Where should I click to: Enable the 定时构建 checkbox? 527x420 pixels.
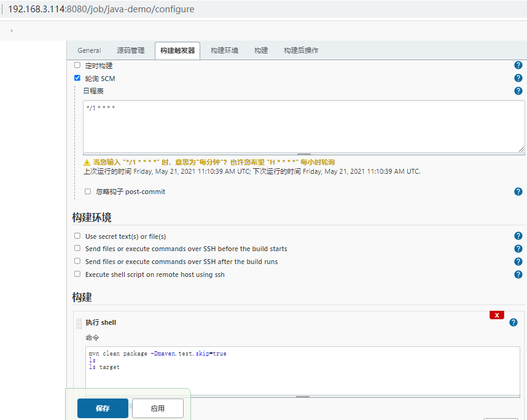click(x=77, y=65)
